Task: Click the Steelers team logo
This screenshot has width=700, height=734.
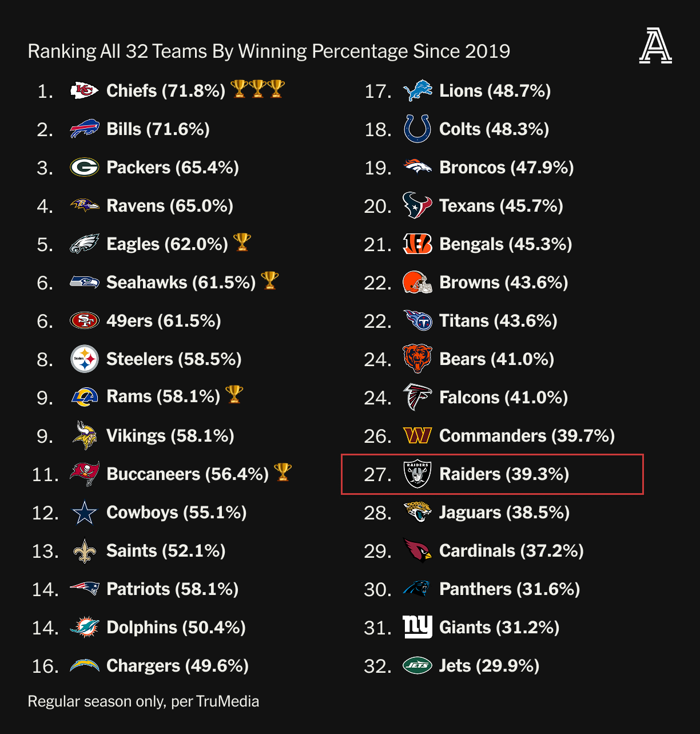Action: click(84, 359)
